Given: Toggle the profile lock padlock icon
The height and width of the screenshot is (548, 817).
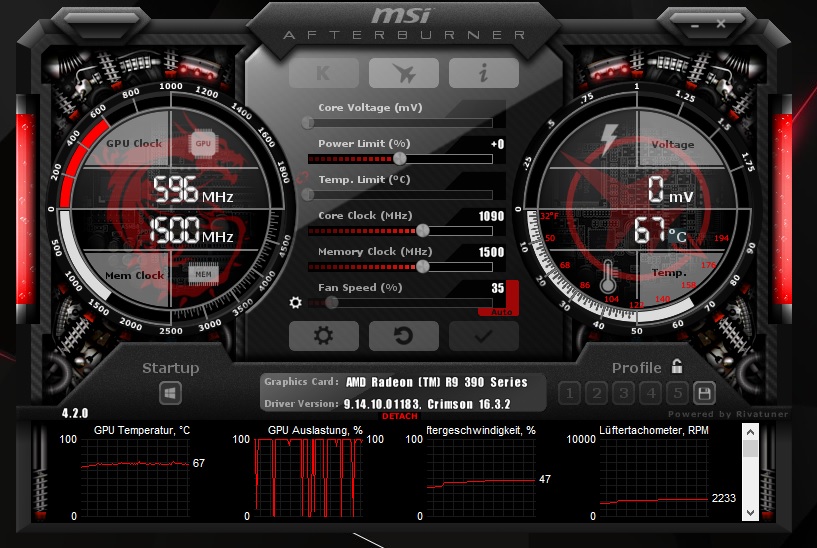Looking at the screenshot, I should [677, 367].
